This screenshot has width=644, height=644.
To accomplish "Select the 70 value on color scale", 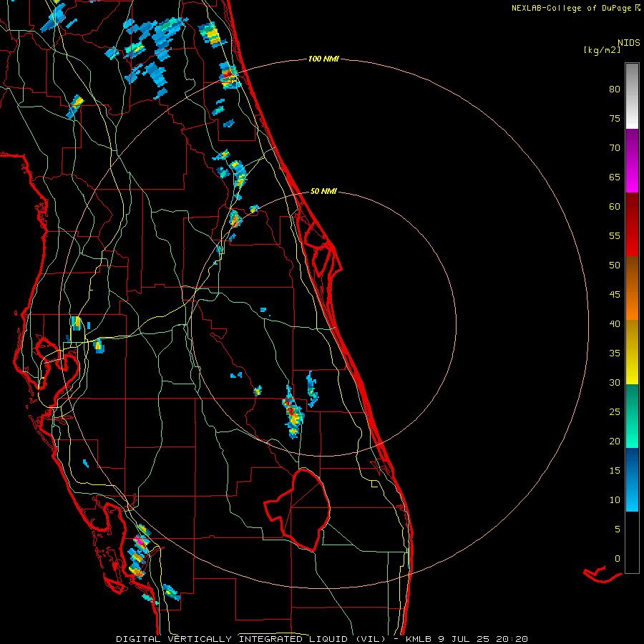I will pos(615,148).
